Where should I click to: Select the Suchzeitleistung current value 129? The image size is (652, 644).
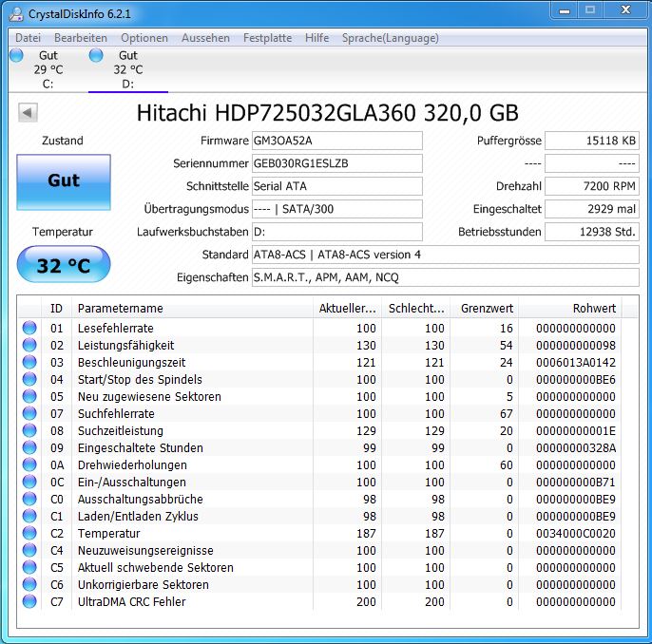366,431
